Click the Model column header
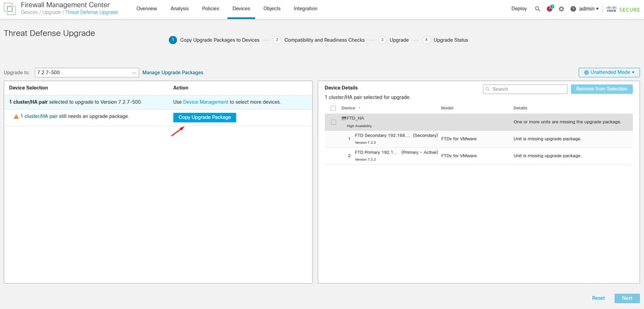 447,108
